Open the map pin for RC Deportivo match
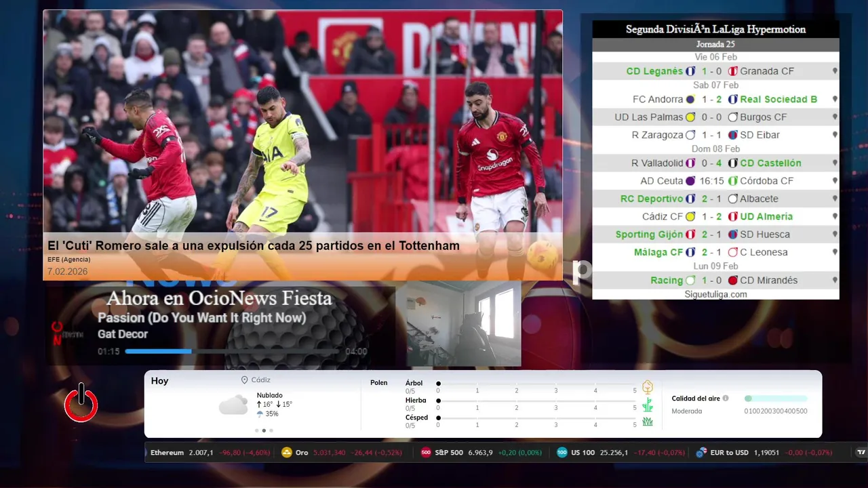868x488 pixels. point(835,199)
